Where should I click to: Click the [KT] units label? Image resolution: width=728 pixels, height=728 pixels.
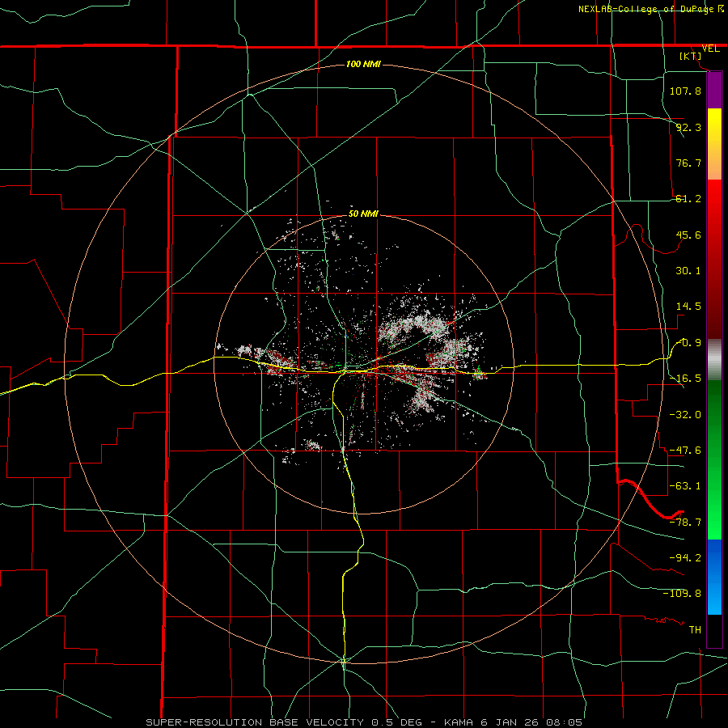click(691, 56)
